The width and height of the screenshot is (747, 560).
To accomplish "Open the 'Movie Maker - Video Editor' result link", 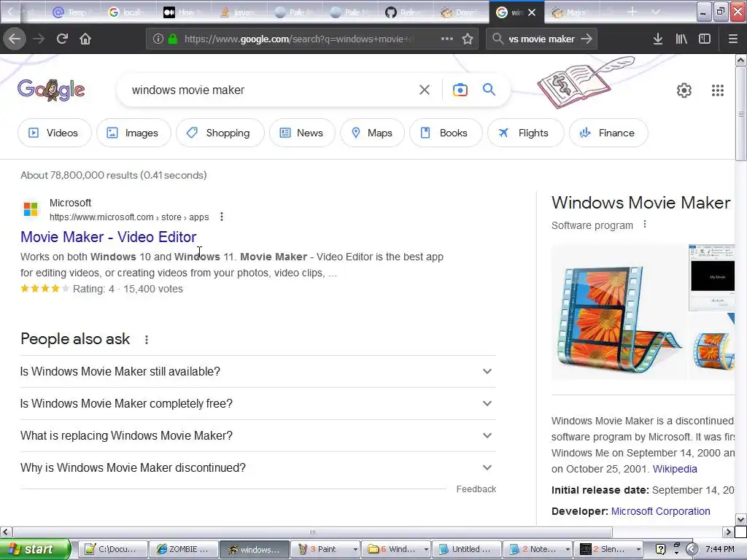I will (108, 237).
